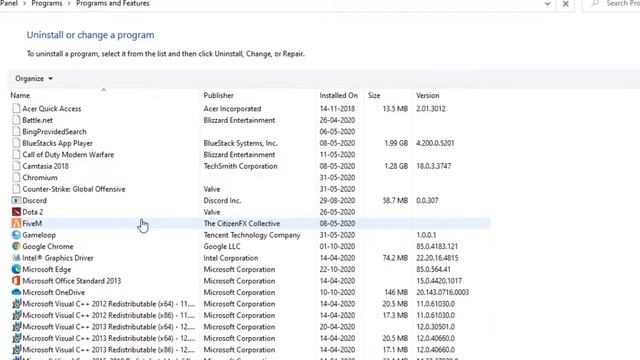Select the Acer Quick Access entry
This screenshot has height=360, width=640.
52,109
